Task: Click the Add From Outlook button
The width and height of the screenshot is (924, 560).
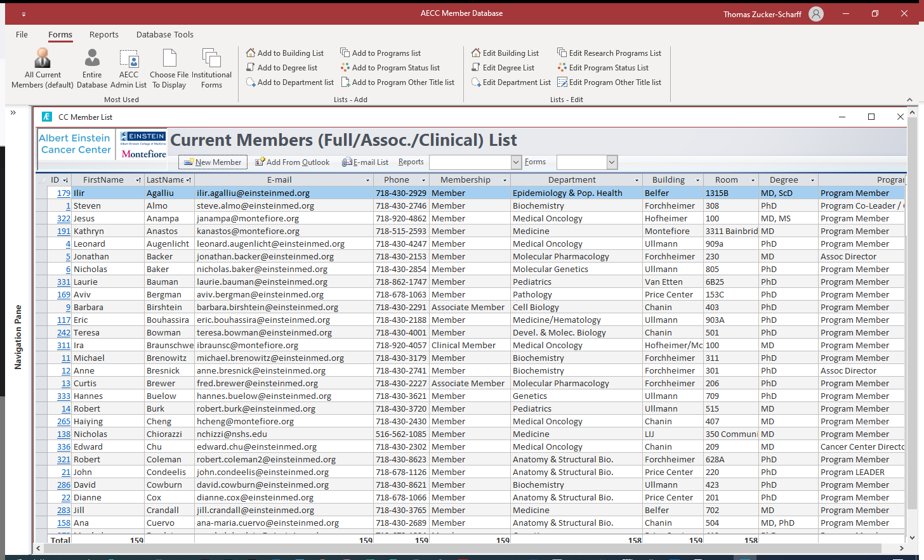Action: [293, 162]
